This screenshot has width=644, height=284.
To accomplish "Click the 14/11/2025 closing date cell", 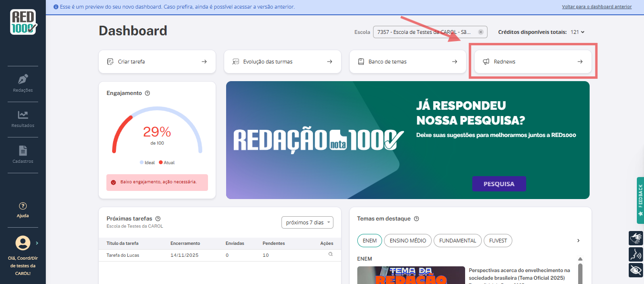I will [185, 255].
